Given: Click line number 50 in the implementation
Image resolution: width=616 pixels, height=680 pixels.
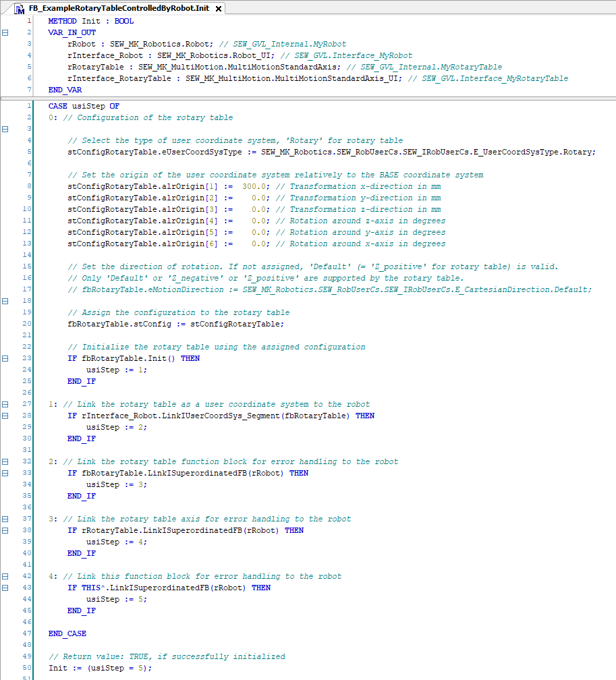Looking at the screenshot, I should pos(27,668).
